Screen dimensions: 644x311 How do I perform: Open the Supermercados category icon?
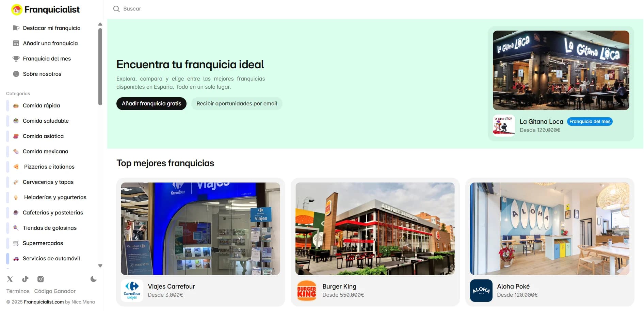coord(15,243)
